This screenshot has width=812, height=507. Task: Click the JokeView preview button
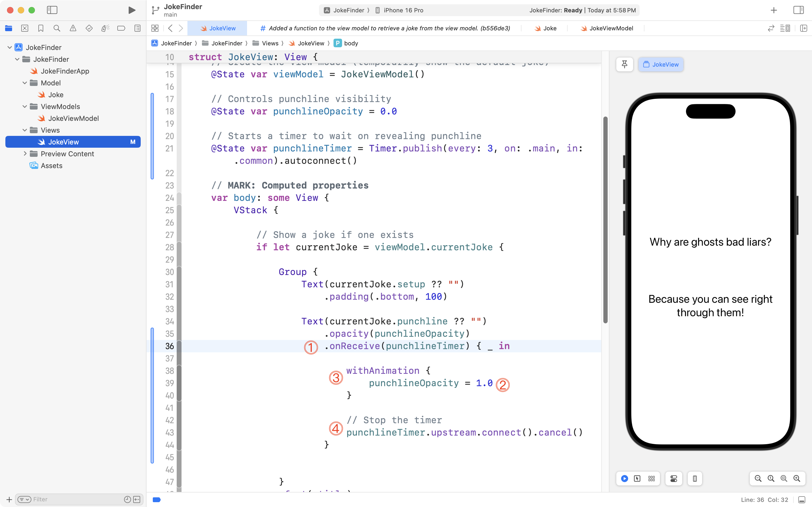661,64
